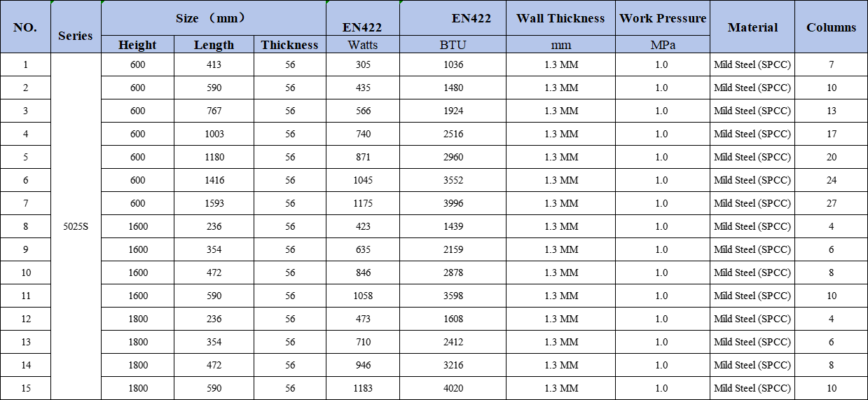Viewport: 868px width, 400px height.
Task: Select the NO. header cell
Action: [25, 27]
